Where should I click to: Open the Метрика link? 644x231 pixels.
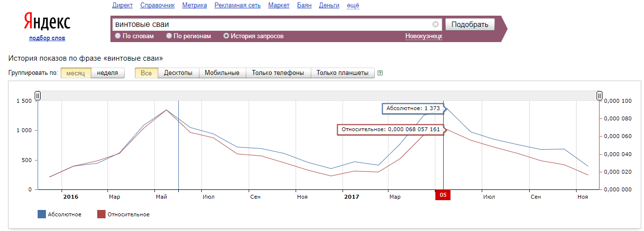(194, 5)
